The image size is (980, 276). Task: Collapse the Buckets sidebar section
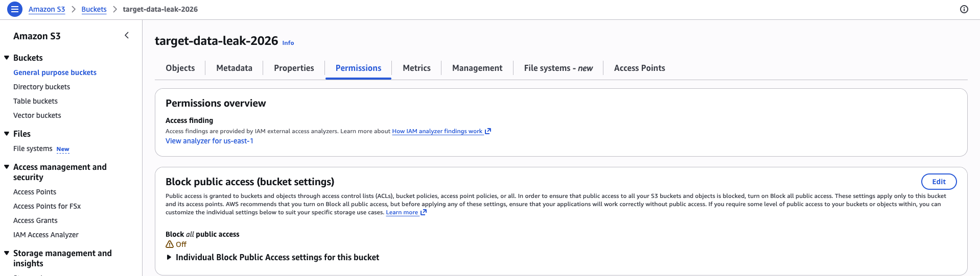coord(7,58)
